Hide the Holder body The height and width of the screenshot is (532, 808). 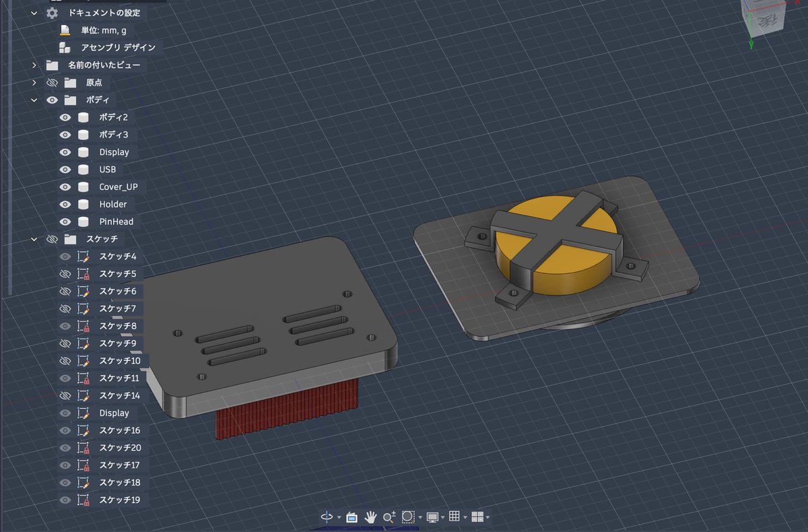(x=65, y=204)
